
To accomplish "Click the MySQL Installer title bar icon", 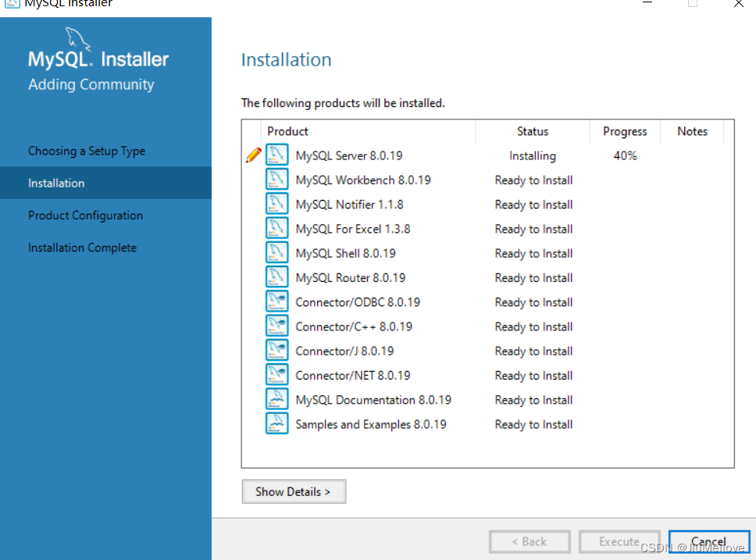I will [x=12, y=4].
